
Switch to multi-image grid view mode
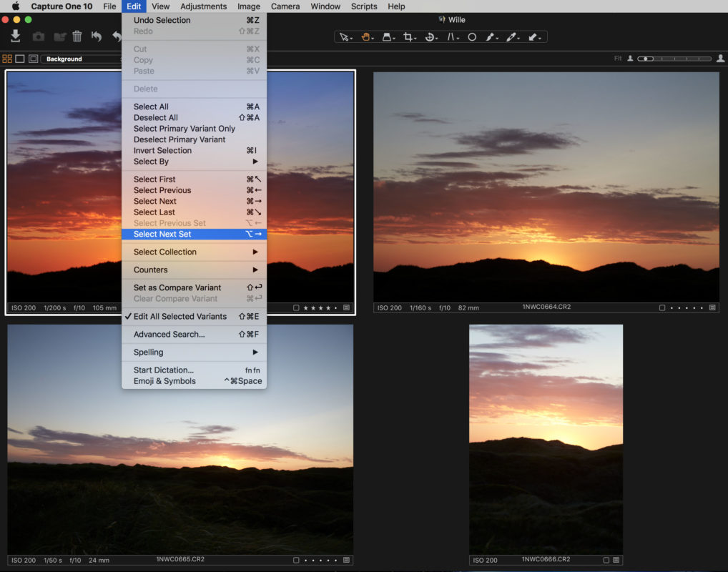point(6,58)
